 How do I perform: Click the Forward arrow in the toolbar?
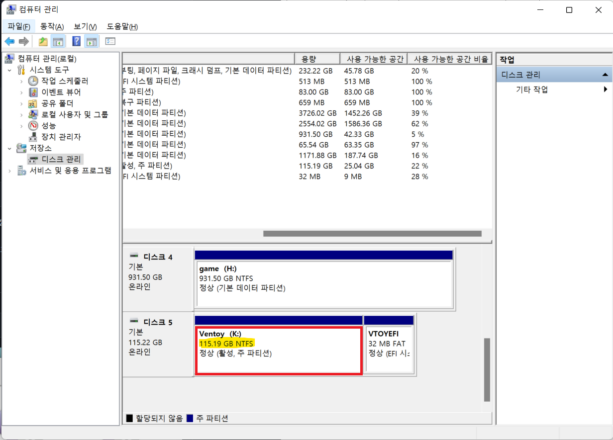tap(23, 41)
